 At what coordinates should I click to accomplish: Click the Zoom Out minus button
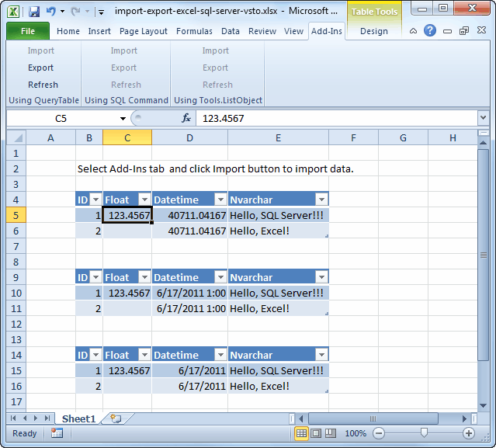point(379,433)
